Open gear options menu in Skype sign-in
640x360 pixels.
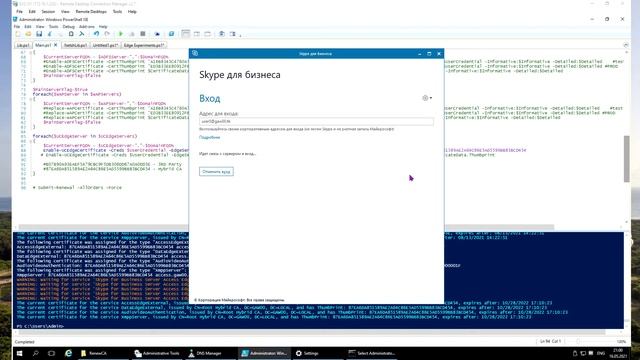coord(427,98)
